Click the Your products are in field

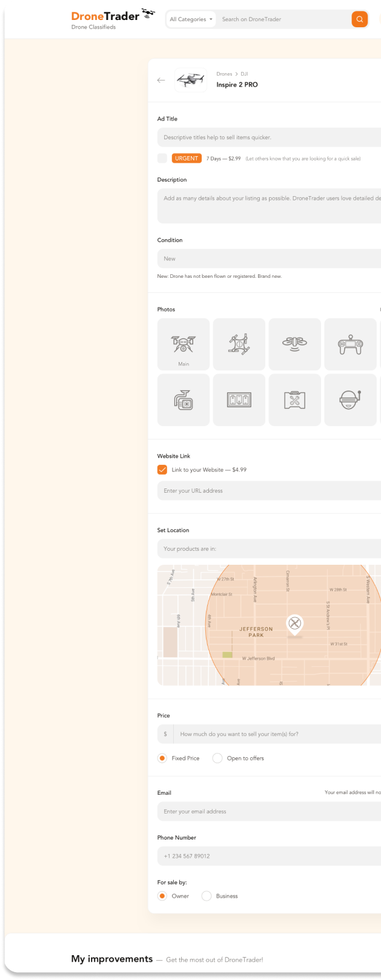tap(269, 549)
